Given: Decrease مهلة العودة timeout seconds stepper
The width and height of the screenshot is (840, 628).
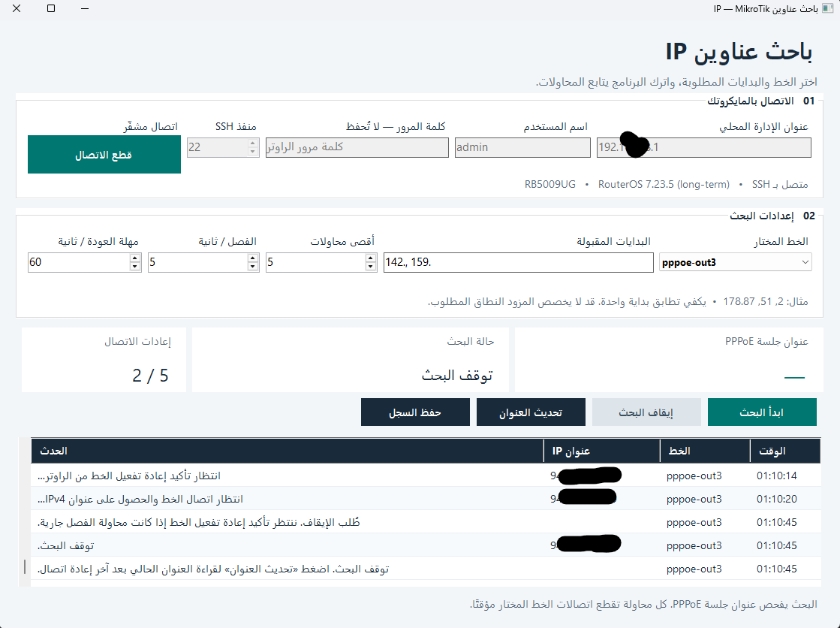Looking at the screenshot, I should click(x=135, y=267).
